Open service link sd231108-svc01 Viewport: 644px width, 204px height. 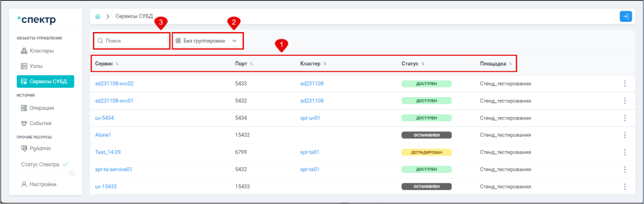pyautogui.click(x=114, y=101)
